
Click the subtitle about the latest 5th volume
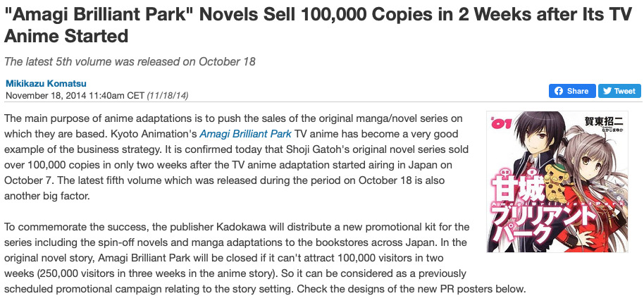click(130, 61)
